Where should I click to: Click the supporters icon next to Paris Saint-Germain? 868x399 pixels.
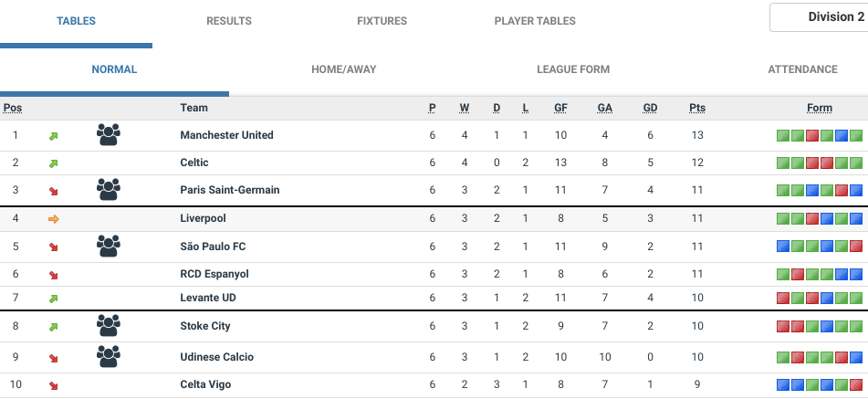click(109, 190)
